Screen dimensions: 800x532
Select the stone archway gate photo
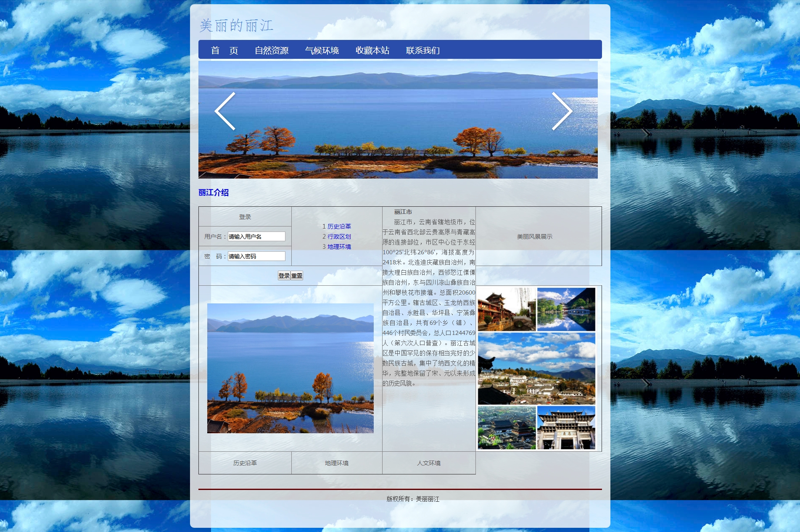tap(566, 427)
